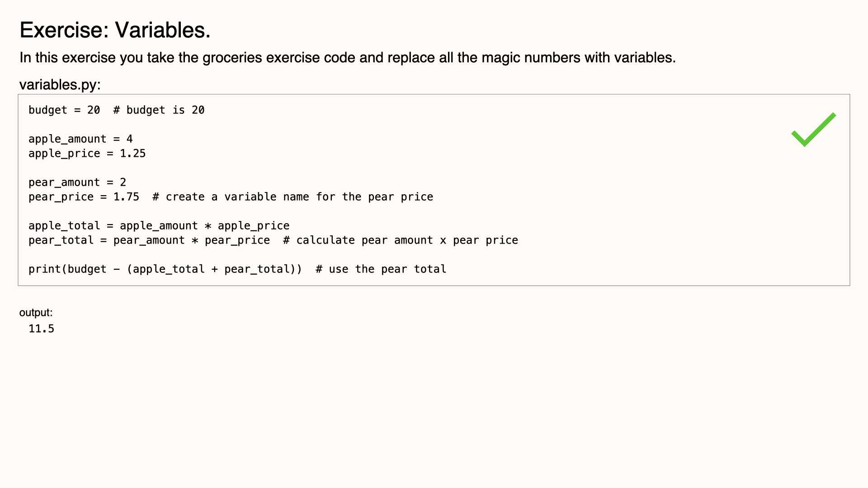The image size is (868, 488).
Task: Click the '# use the pear total' comment
Action: pos(381,269)
